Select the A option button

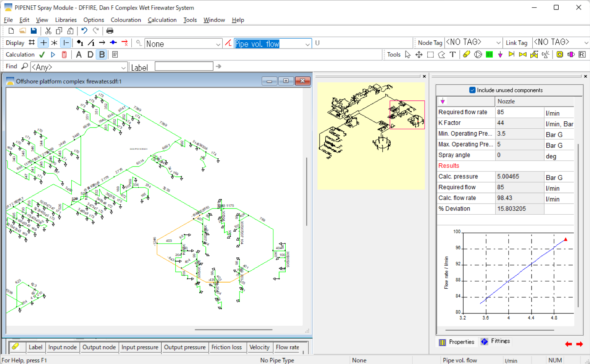pyautogui.click(x=79, y=55)
